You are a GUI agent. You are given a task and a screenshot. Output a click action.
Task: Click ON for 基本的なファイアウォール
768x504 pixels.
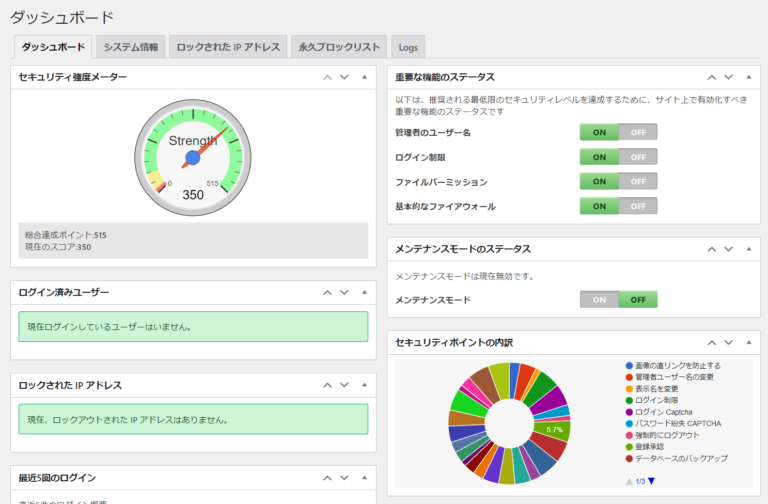pyautogui.click(x=599, y=206)
